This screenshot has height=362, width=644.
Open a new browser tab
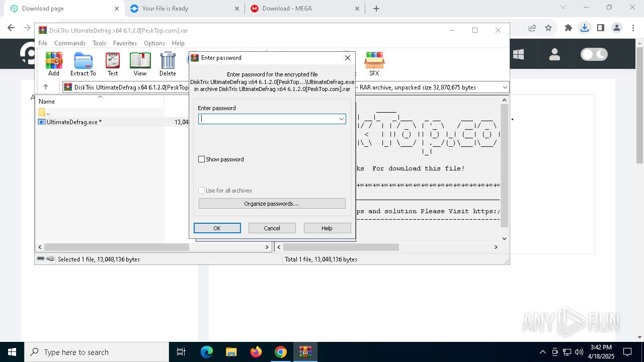pos(376,9)
